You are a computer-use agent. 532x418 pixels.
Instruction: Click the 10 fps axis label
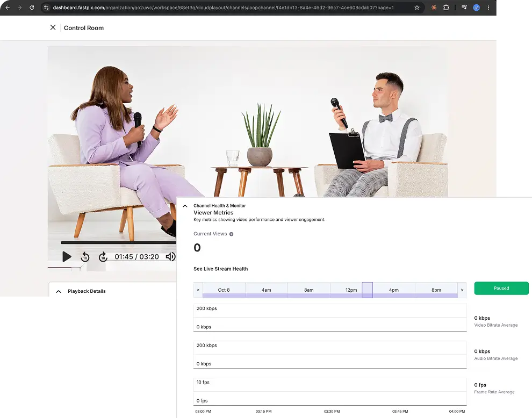[203, 382]
